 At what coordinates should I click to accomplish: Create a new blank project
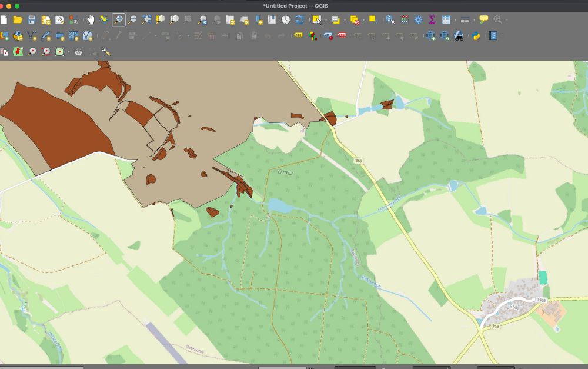click(4, 20)
